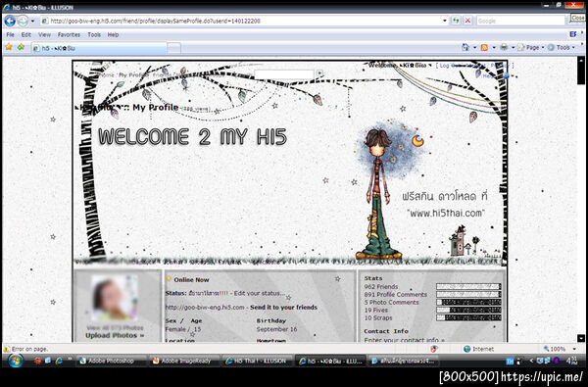Click the browser Back arrow button
The height and width of the screenshot is (387, 588).
[10, 21]
